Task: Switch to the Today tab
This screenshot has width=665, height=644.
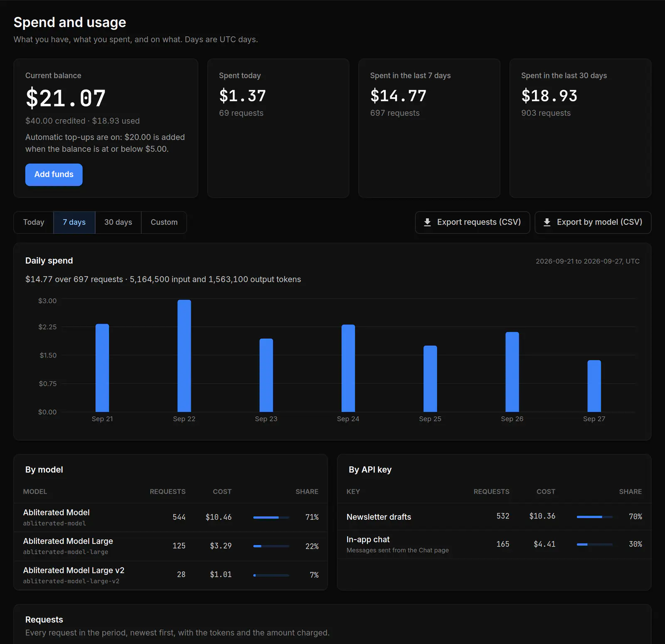Action: [34, 222]
